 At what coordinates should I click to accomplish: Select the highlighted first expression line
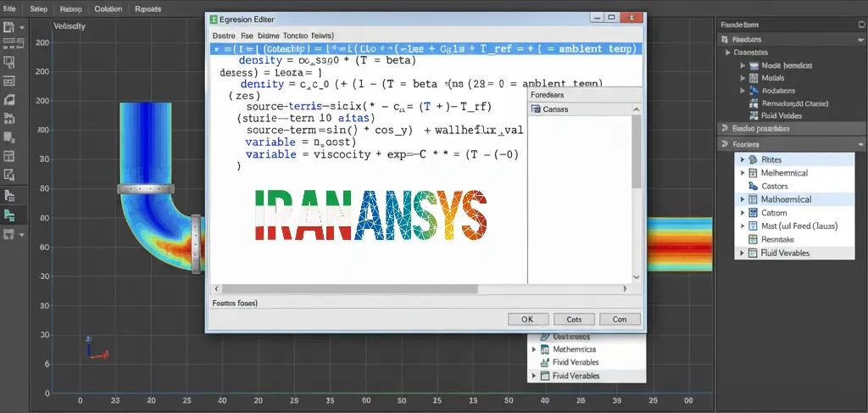pos(426,48)
